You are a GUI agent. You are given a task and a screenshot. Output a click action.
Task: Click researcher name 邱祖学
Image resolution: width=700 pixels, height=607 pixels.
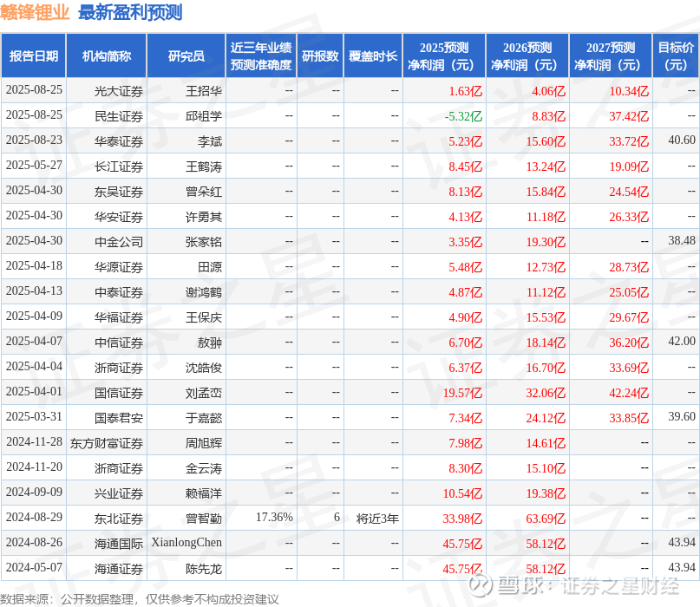point(204,116)
